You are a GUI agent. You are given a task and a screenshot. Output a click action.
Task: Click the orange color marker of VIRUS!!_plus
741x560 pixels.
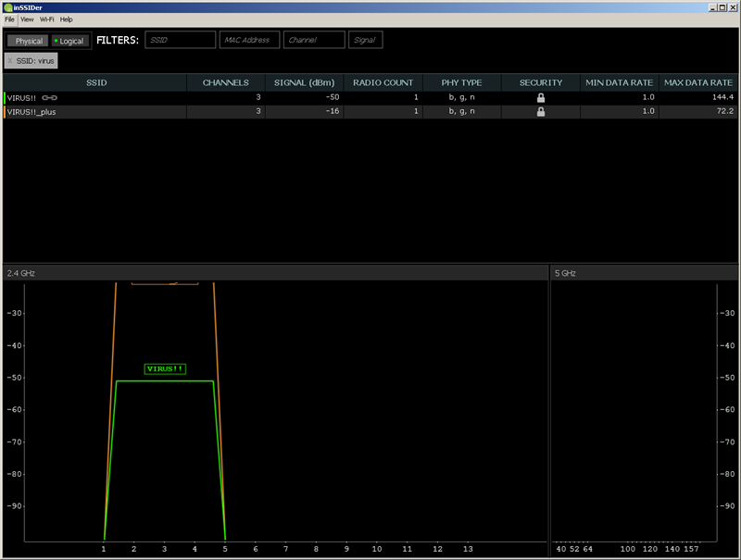5,111
